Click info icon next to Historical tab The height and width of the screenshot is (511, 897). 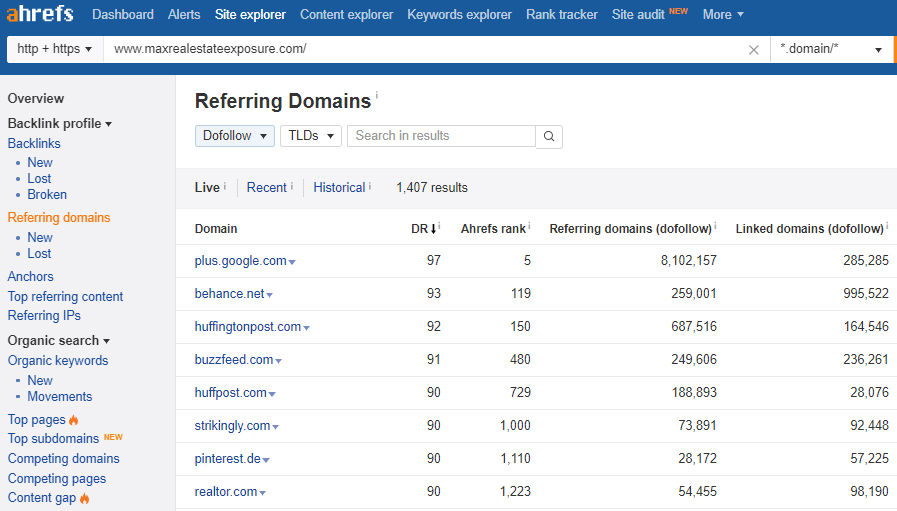click(370, 185)
